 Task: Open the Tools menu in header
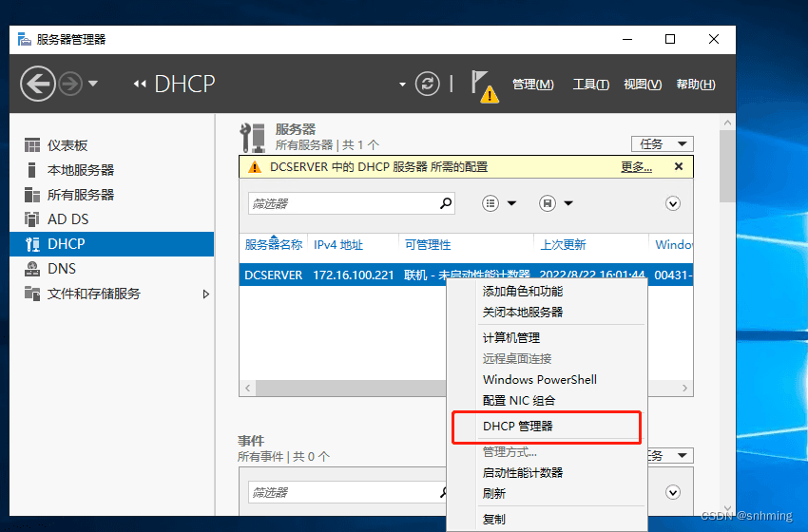(x=590, y=85)
